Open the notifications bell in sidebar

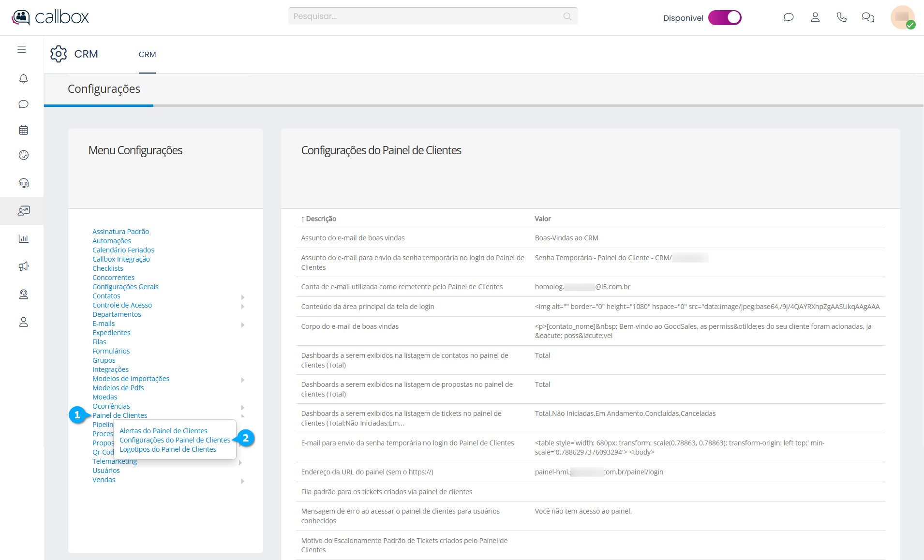point(23,78)
